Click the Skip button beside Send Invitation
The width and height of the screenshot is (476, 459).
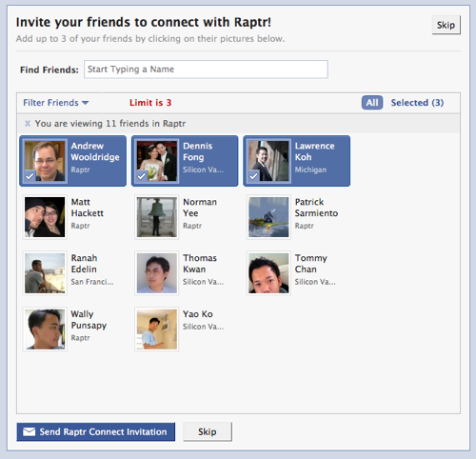coord(208,431)
